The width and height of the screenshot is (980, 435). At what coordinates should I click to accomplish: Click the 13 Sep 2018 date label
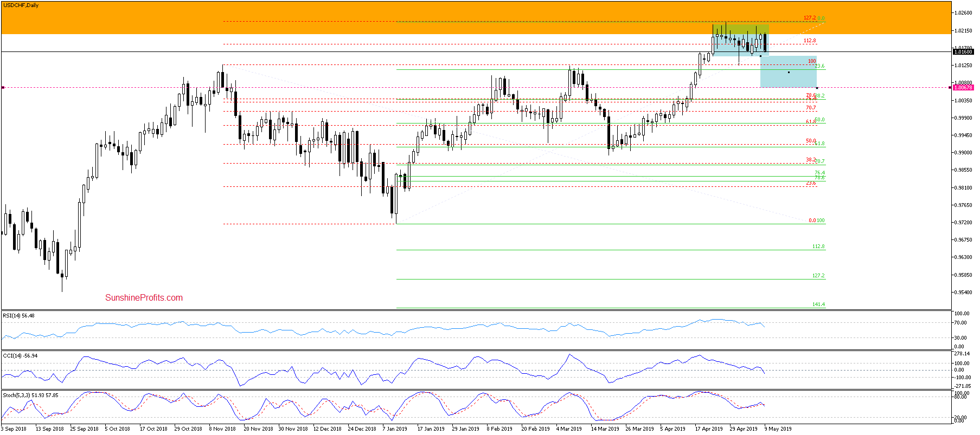[x=49, y=428]
